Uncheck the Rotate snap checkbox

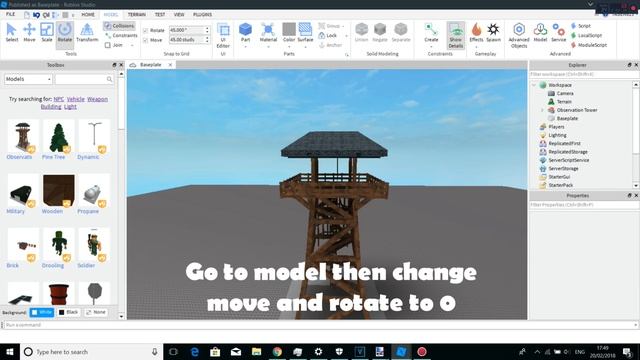[x=145, y=31]
